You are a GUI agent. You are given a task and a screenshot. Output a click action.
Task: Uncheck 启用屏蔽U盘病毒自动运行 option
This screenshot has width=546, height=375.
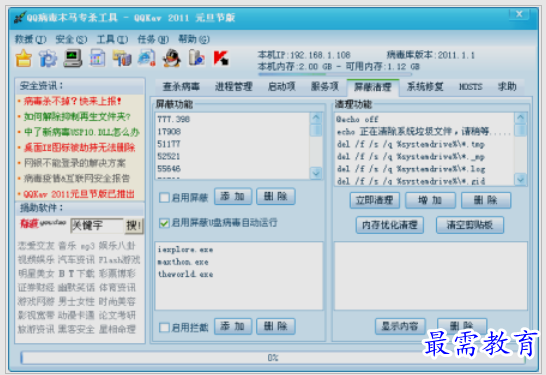164,223
